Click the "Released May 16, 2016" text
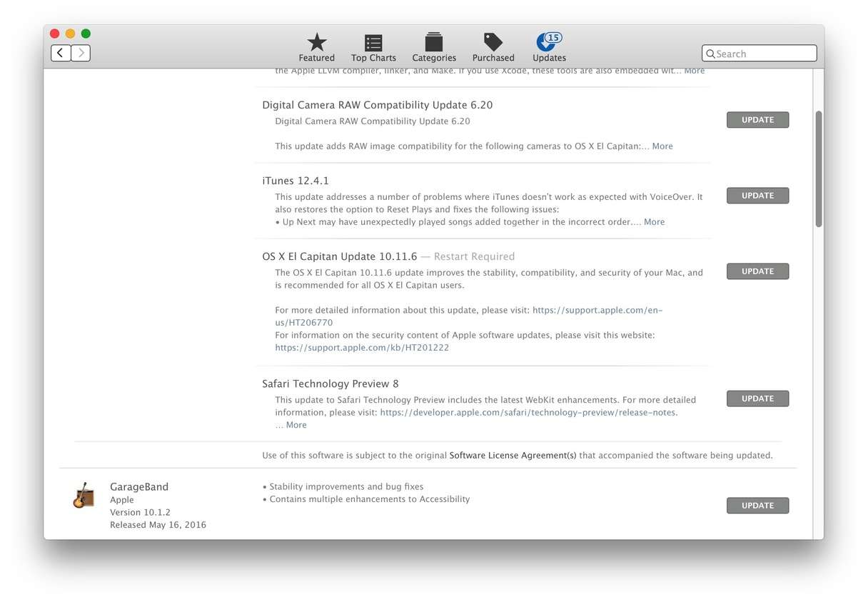The width and height of the screenshot is (868, 602). tap(158, 525)
